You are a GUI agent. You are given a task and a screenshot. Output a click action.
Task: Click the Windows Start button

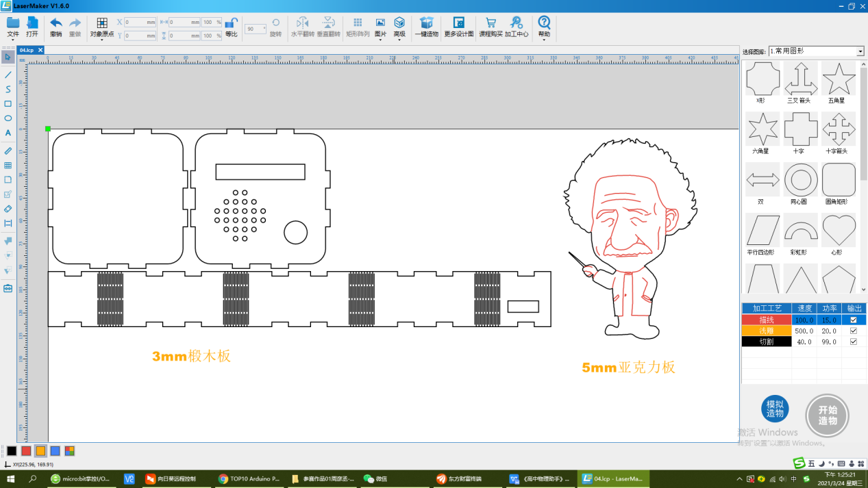(11, 479)
